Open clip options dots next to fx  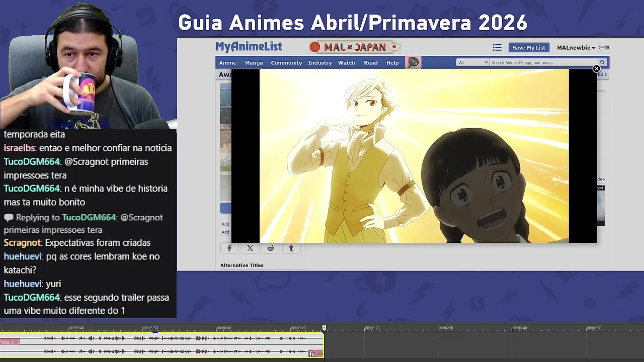click(x=319, y=354)
